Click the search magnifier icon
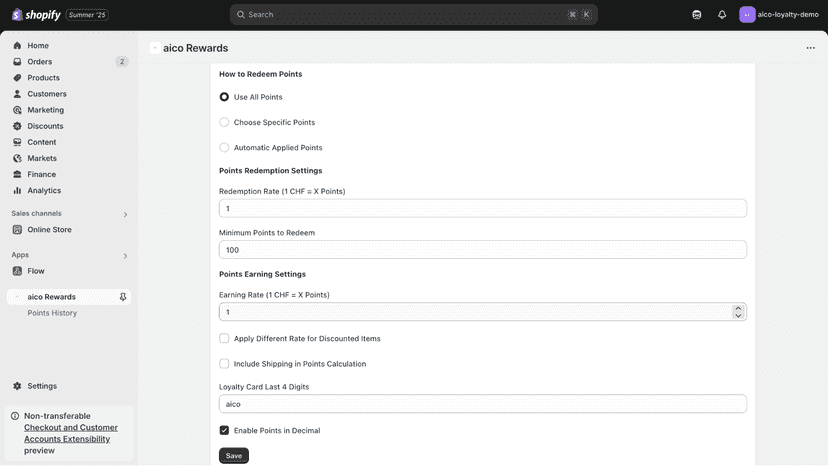Image resolution: width=828 pixels, height=466 pixels. coord(241,15)
